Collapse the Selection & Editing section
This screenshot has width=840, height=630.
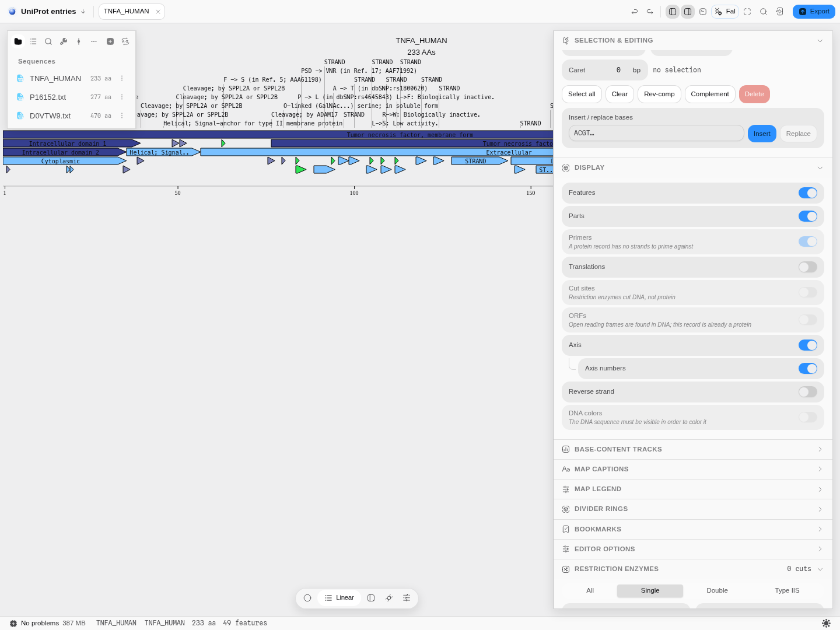coord(692,41)
